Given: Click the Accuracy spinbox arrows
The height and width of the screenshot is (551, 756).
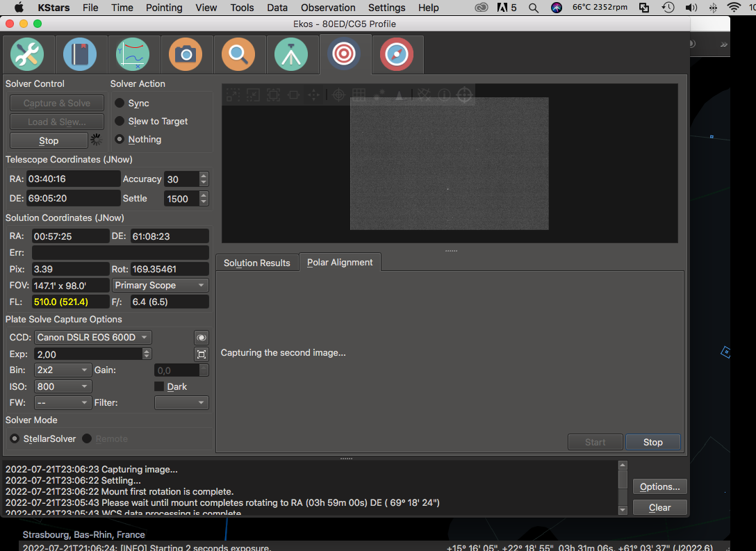Looking at the screenshot, I should [x=204, y=179].
